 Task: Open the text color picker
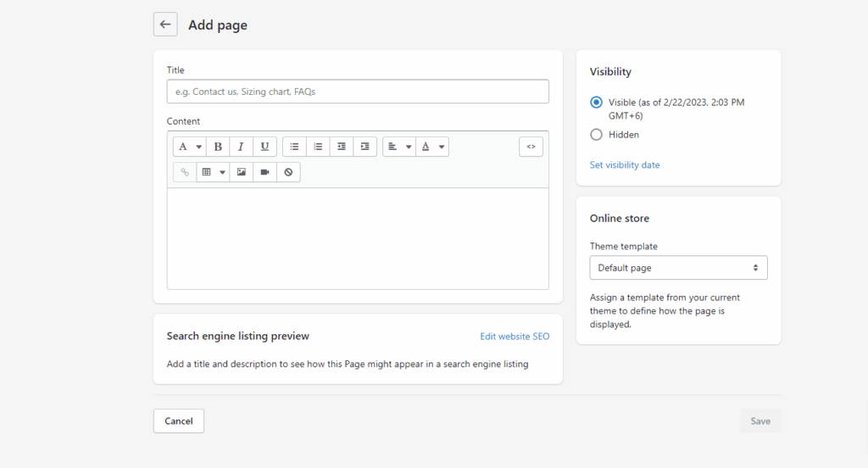432,147
